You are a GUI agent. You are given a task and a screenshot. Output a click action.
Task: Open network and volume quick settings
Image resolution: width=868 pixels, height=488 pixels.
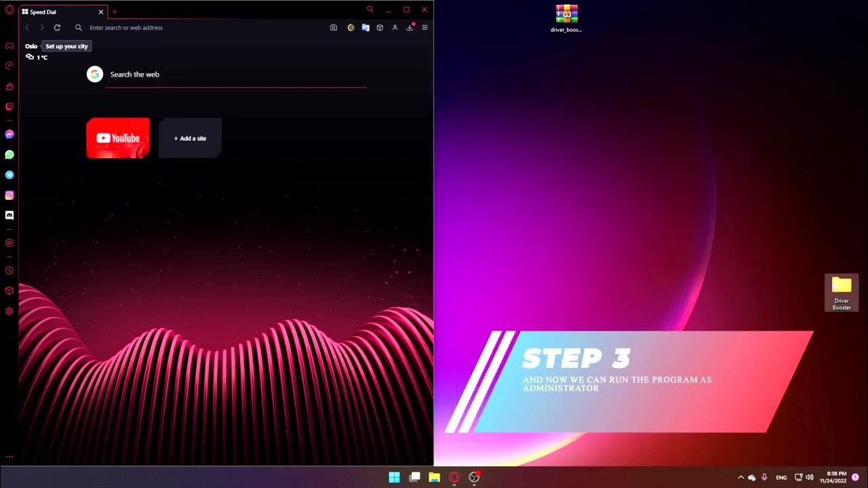[804, 477]
